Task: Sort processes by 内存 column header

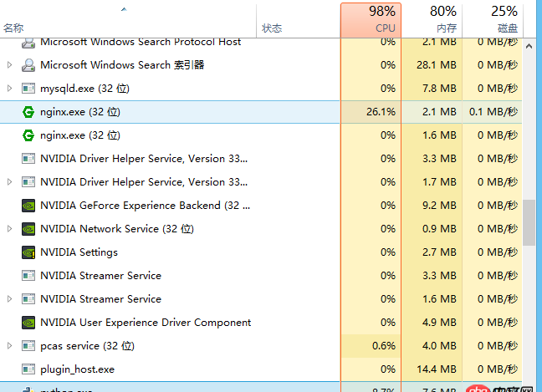Action: click(x=432, y=19)
